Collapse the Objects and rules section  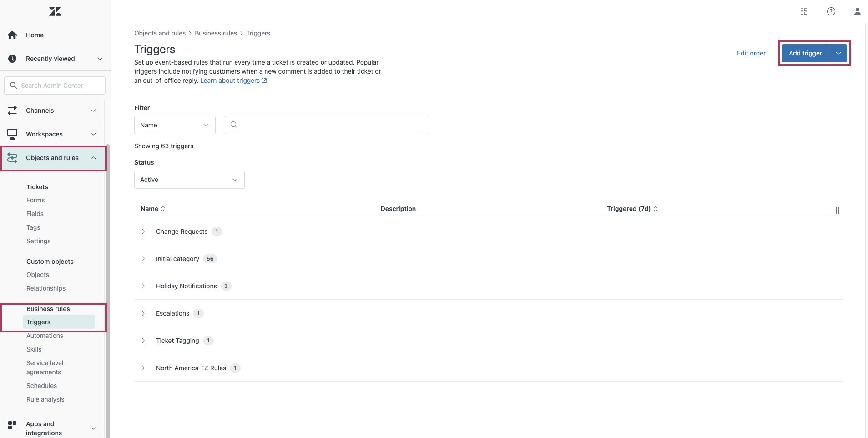[93, 158]
